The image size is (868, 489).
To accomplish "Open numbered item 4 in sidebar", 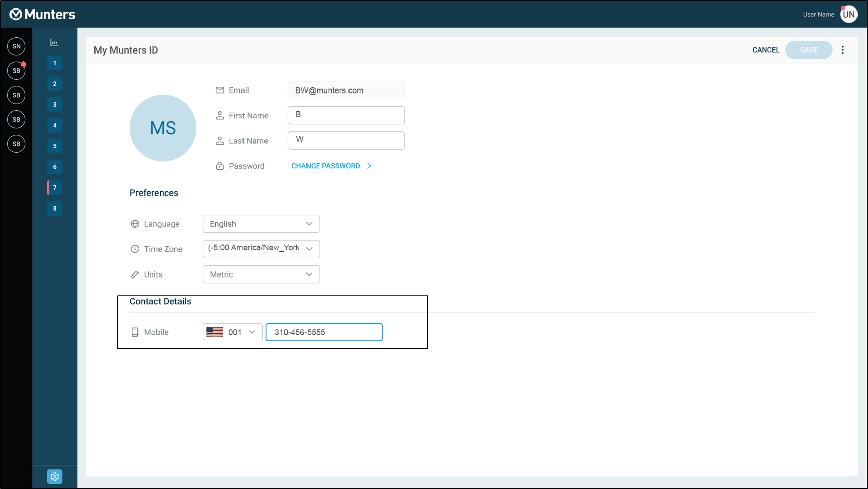I will [55, 125].
